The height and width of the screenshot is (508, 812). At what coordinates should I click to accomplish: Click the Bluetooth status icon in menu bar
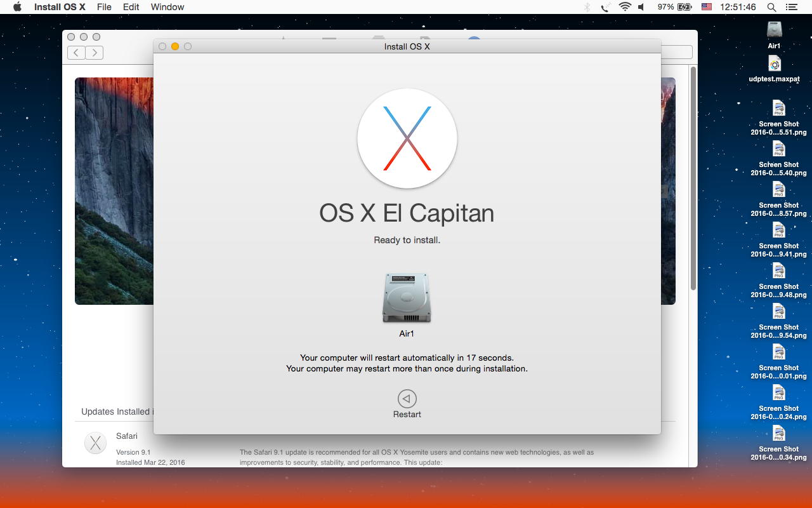coord(587,7)
